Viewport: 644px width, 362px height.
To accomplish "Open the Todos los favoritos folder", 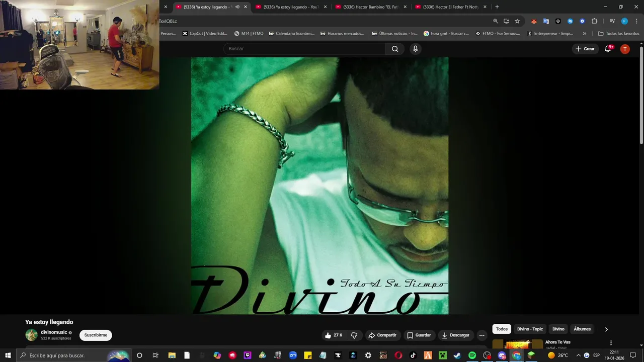I will 618,34.
